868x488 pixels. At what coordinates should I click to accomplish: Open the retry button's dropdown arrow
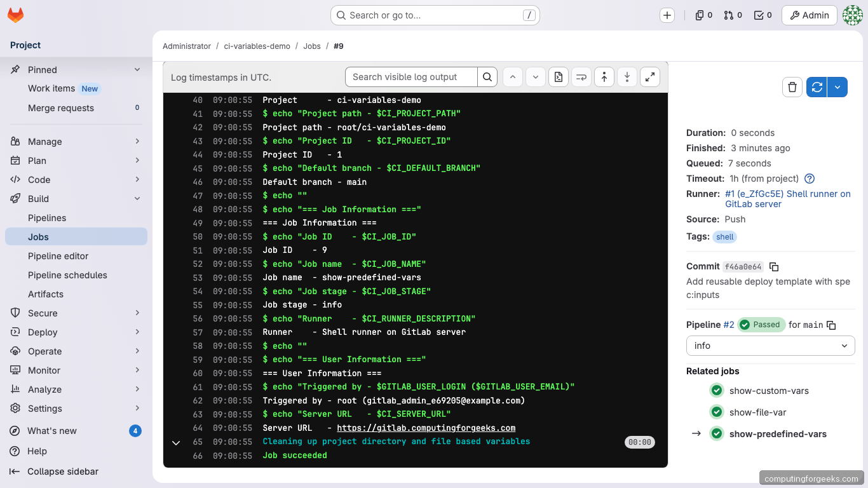tap(837, 88)
